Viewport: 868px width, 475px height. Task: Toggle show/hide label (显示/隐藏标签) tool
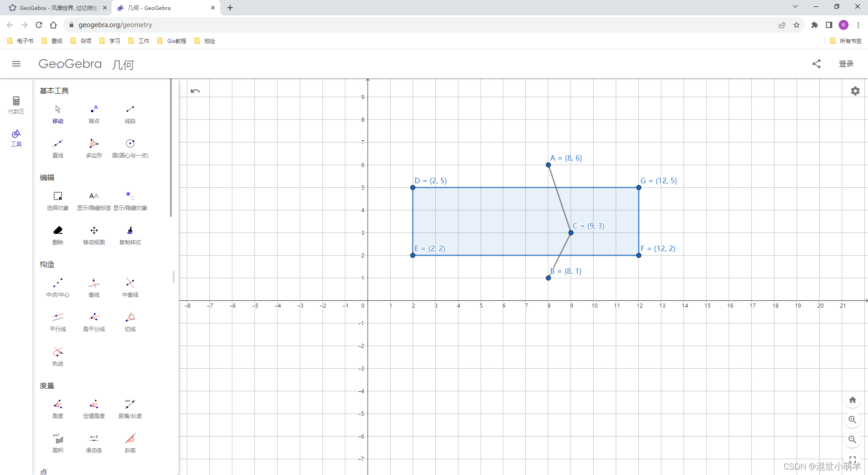[94, 201]
